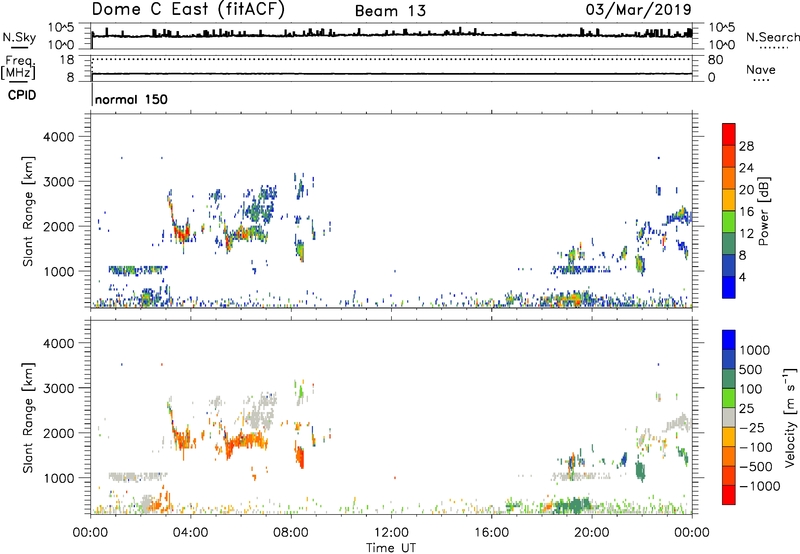
Task: Select the '4000' tick in the power panel
Action: click(x=59, y=137)
